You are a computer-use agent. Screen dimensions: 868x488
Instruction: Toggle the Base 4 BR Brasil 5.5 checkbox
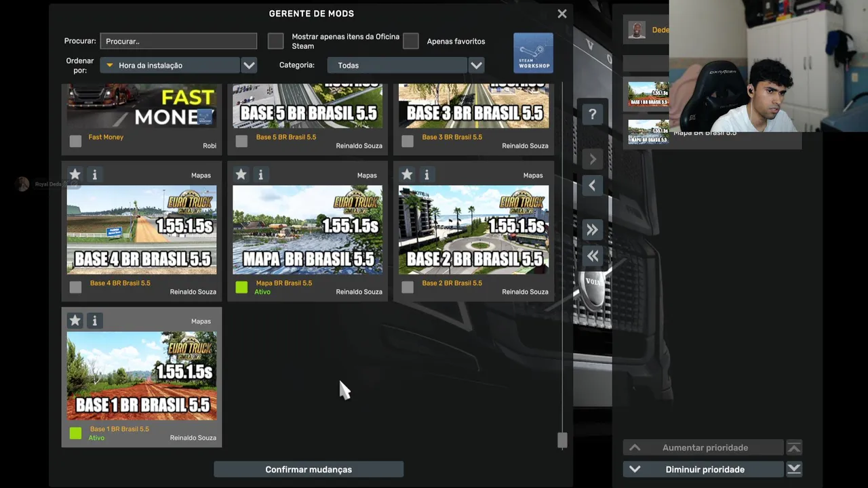[x=75, y=287]
